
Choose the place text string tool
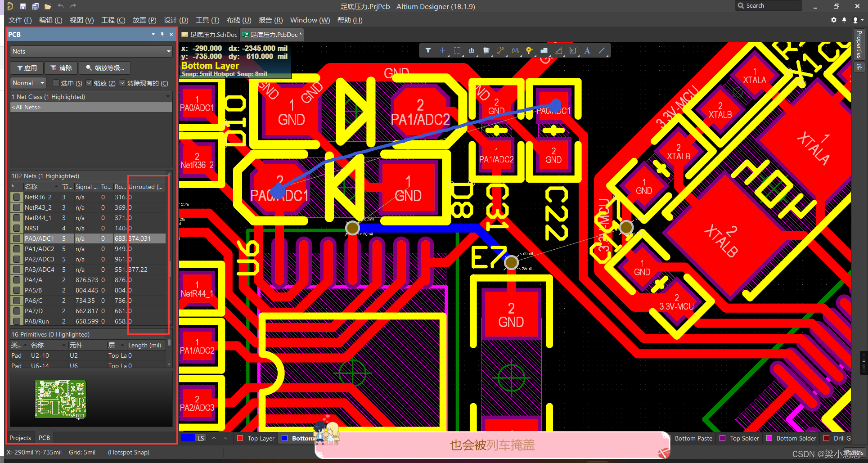pyautogui.click(x=587, y=51)
